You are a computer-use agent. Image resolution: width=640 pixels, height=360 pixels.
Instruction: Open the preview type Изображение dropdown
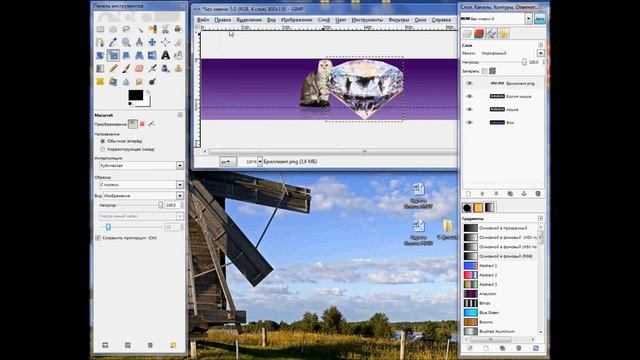coord(143,196)
